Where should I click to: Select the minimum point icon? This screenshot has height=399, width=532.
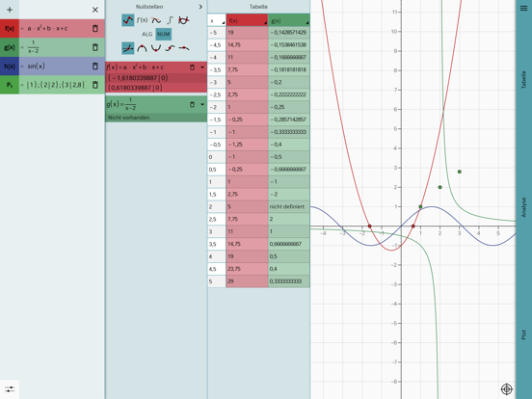point(156,48)
